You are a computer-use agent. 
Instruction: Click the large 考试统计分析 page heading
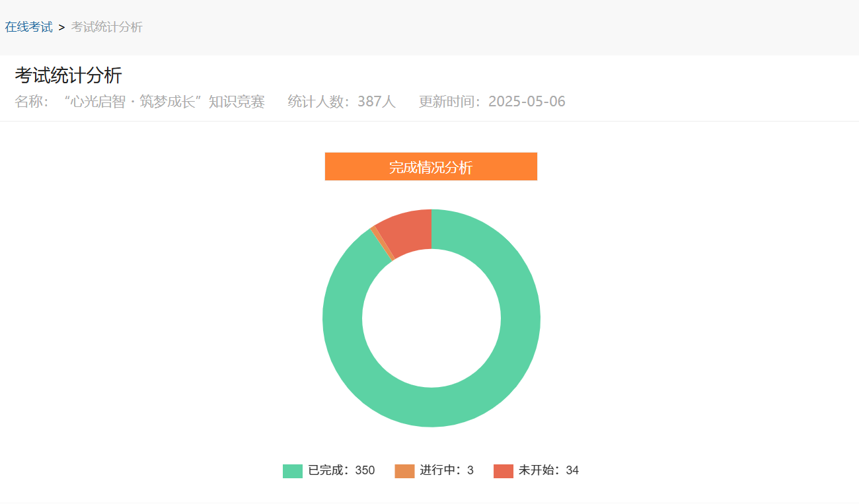click(68, 75)
